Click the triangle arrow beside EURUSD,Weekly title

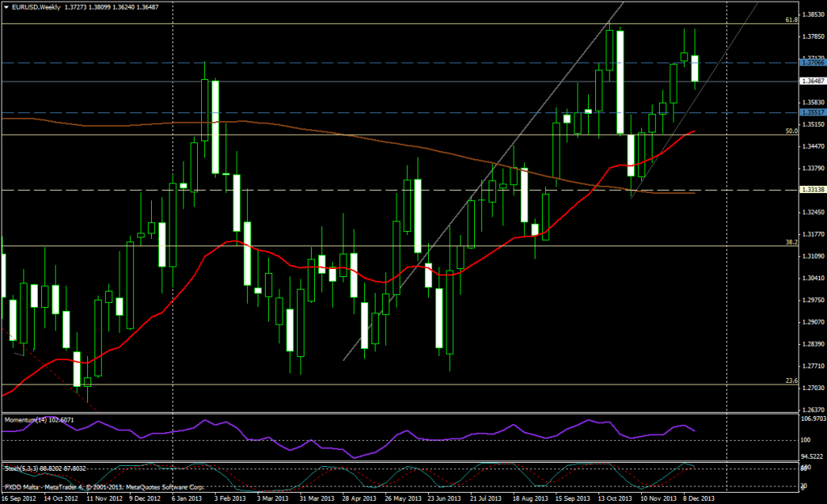tap(6, 6)
